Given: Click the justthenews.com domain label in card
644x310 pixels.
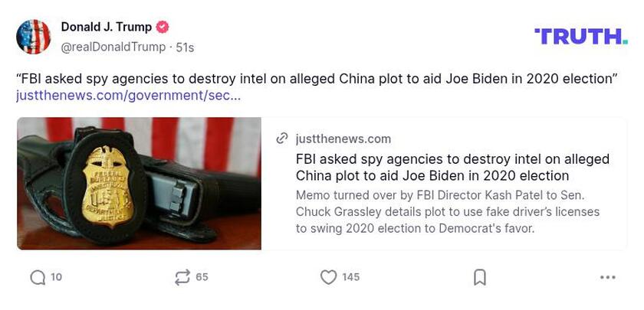Looking at the screenshot, I should click(343, 139).
